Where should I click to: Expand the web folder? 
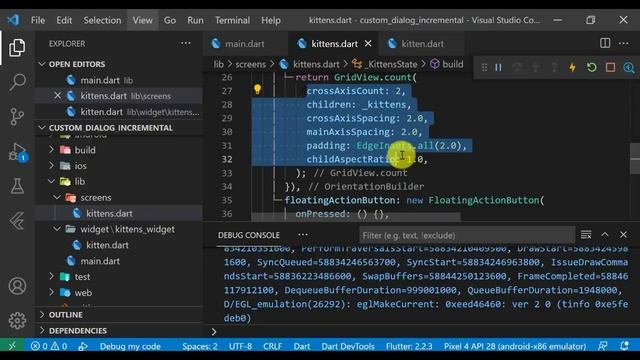(83, 293)
